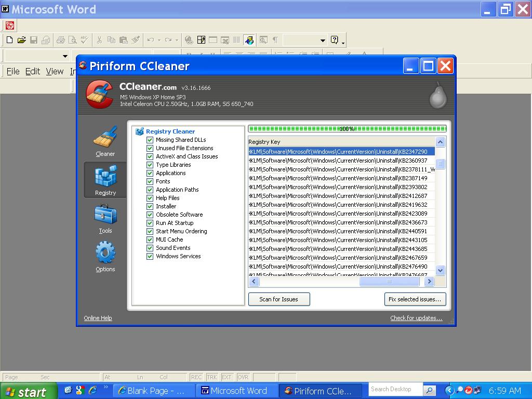This screenshot has height=399, width=532.
Task: Toggle Application Paths checkbox
Action: [x=150, y=190]
